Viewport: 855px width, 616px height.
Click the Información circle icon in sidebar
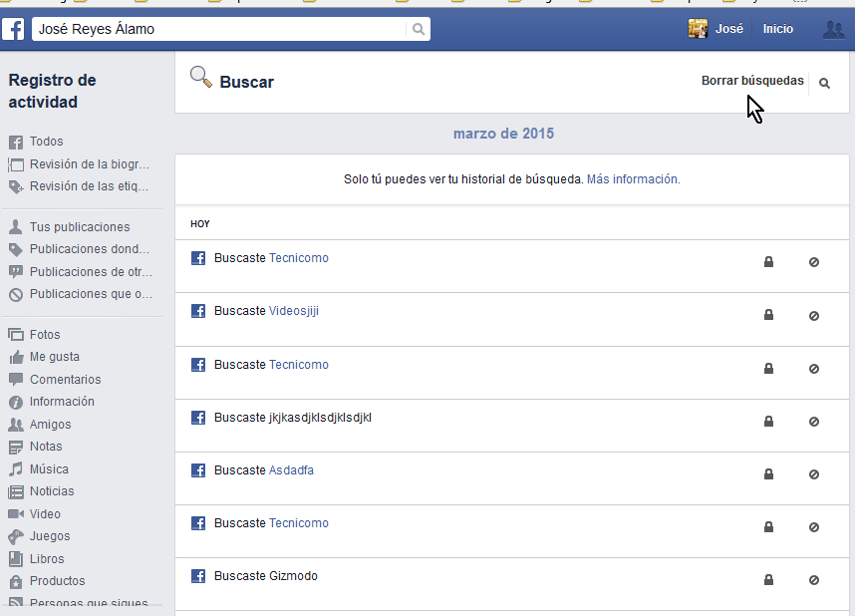[x=16, y=402]
